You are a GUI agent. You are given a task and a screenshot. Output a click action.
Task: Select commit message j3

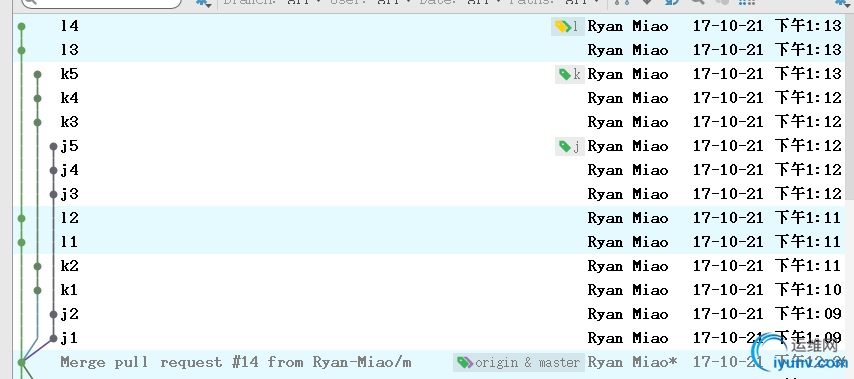(69, 194)
